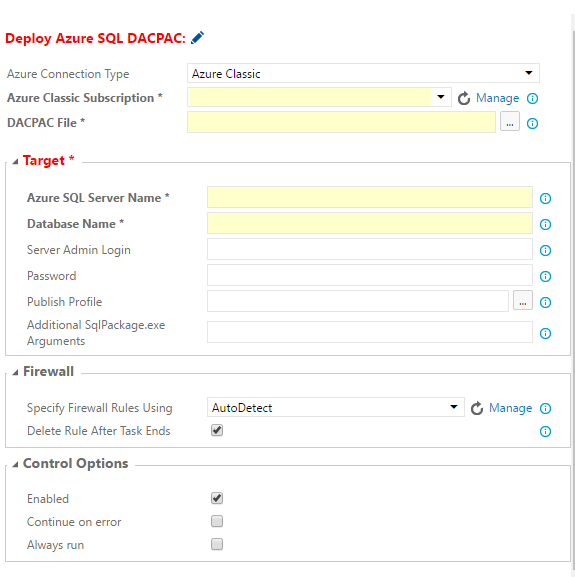Browse for the DACPAC File
Screen dimensions: 575x577
pos(510,121)
